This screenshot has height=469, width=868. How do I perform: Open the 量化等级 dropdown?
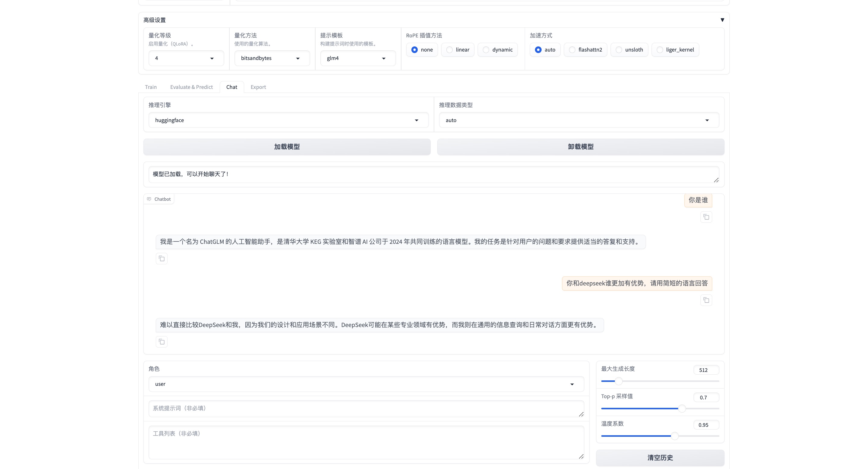coord(186,58)
